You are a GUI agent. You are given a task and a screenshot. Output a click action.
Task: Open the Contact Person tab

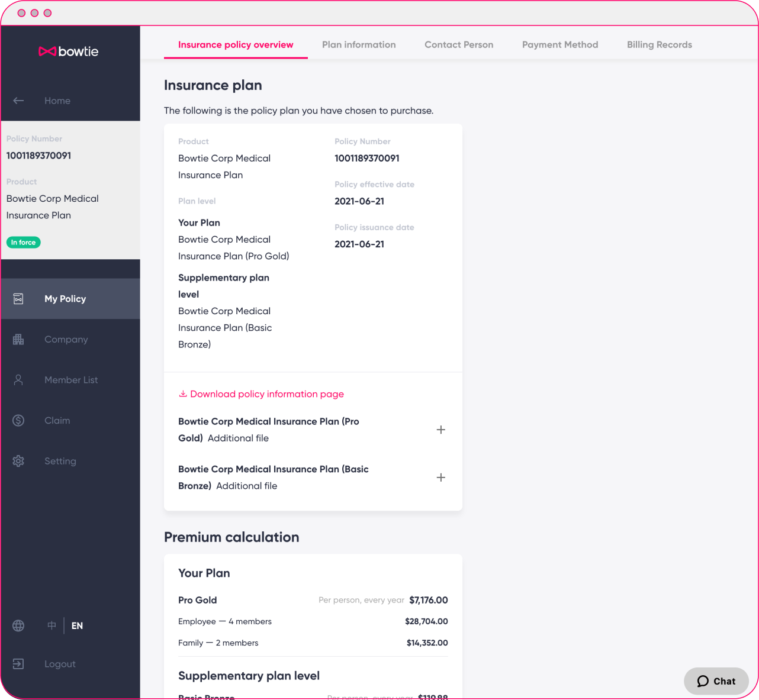pos(459,44)
